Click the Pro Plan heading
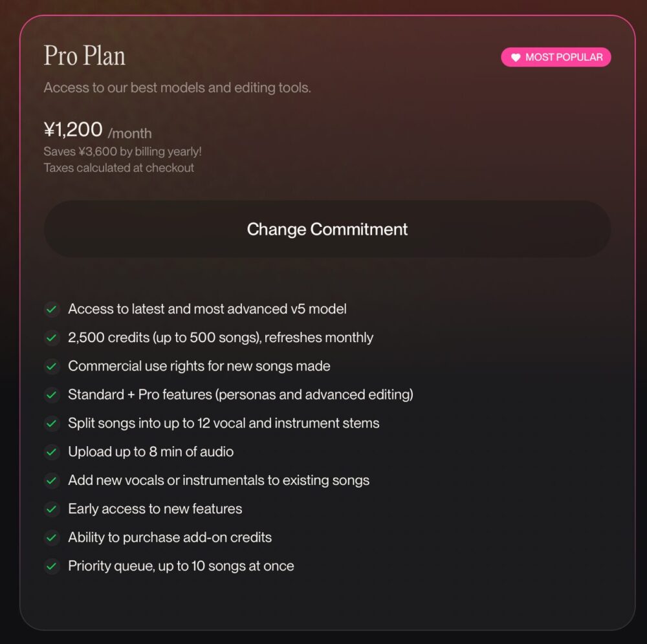The width and height of the screenshot is (647, 644). click(85, 56)
